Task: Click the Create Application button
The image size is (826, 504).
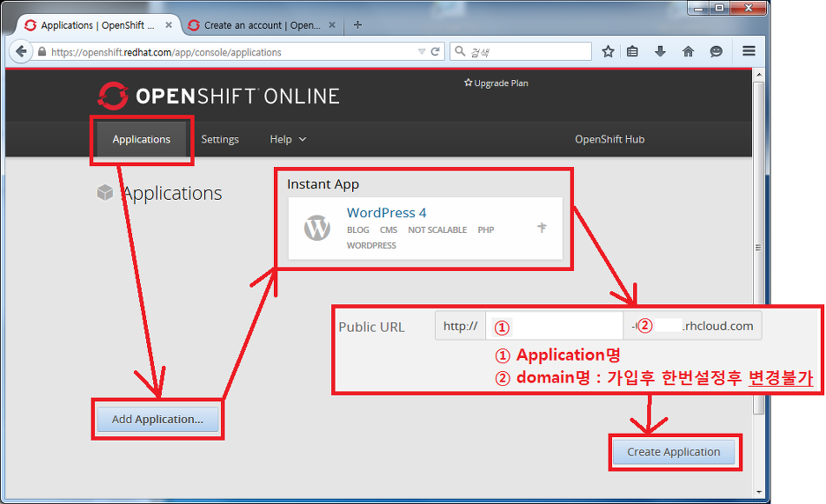Action: (x=673, y=452)
